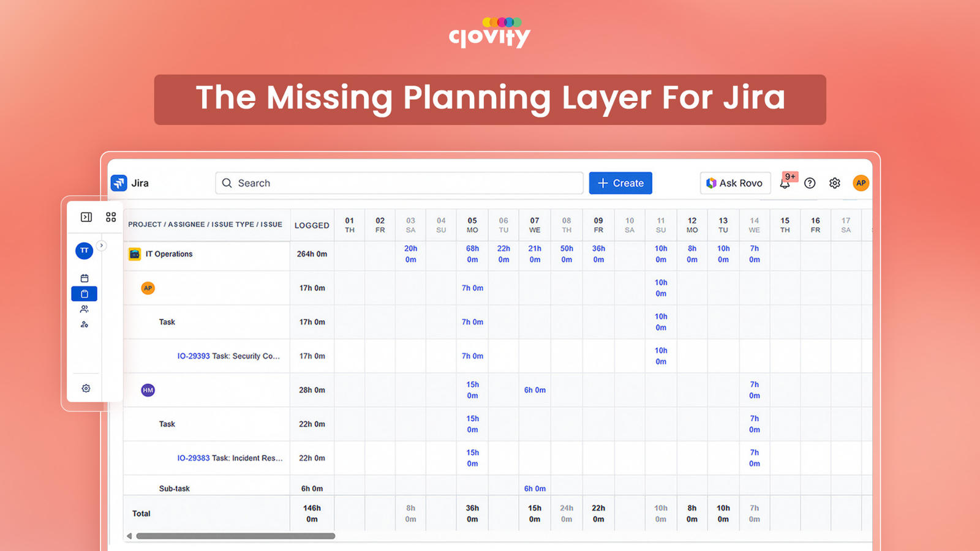Click the Rovo logo icon
The image size is (980, 551).
711,183
